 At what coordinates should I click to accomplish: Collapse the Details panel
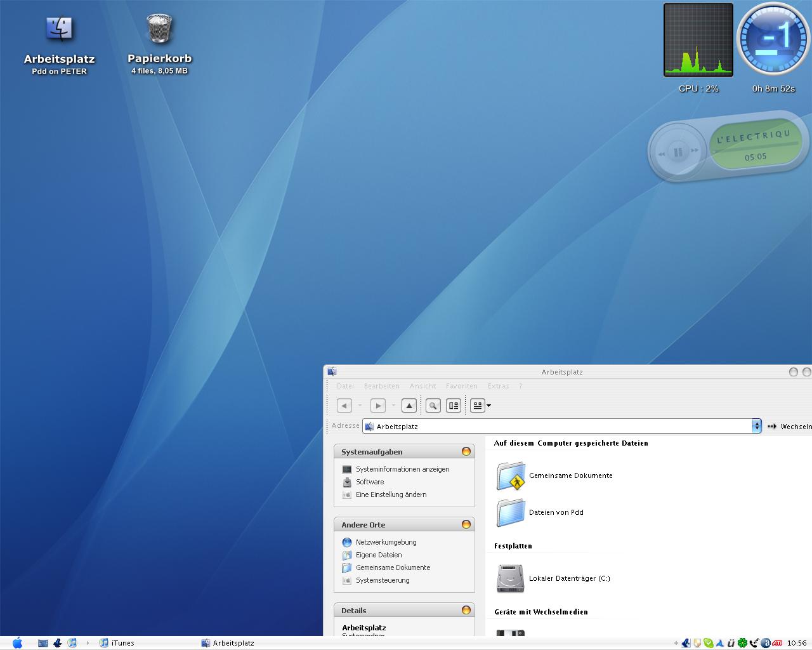pyautogui.click(x=466, y=610)
